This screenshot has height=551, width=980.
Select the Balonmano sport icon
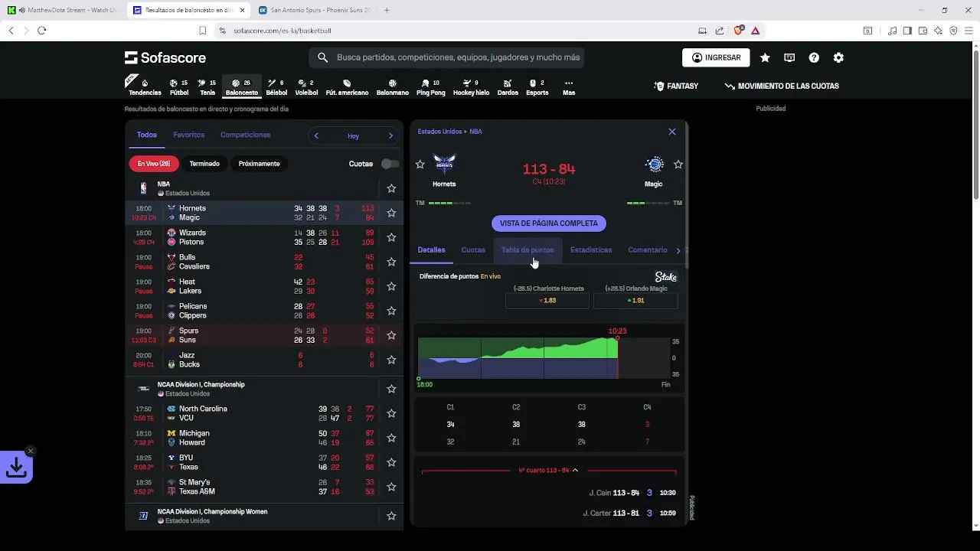point(393,87)
